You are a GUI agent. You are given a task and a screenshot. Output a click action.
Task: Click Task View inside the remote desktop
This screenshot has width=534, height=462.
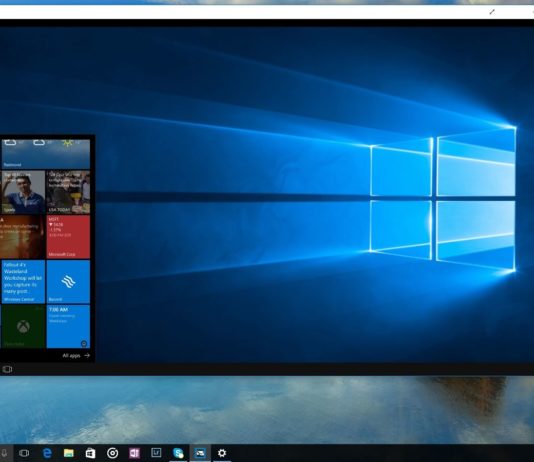tap(7, 369)
